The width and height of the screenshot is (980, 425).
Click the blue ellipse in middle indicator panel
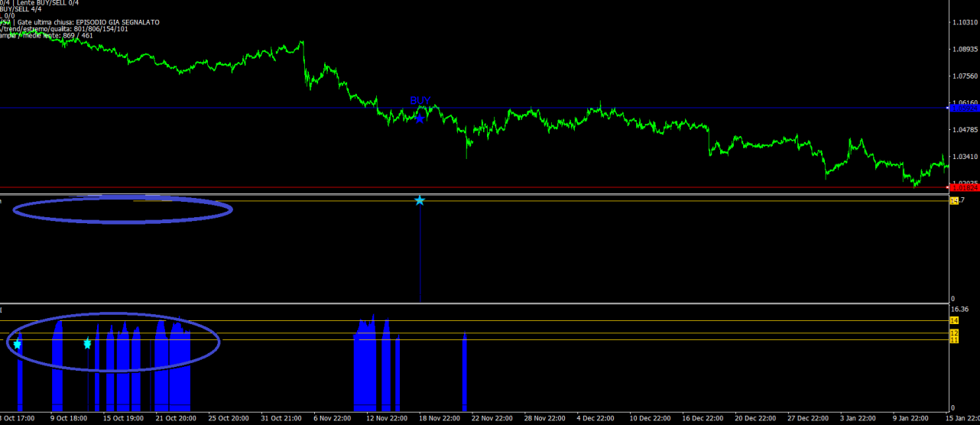[x=122, y=222]
